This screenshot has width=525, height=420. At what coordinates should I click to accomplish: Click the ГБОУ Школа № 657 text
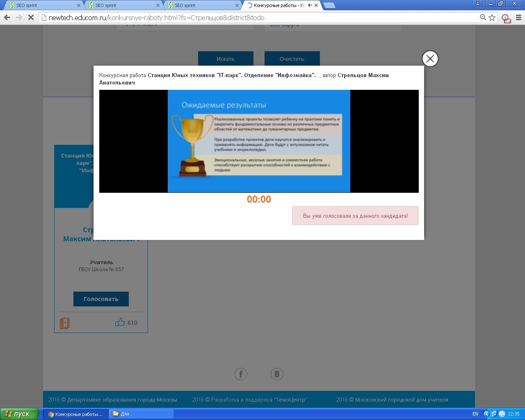click(101, 269)
